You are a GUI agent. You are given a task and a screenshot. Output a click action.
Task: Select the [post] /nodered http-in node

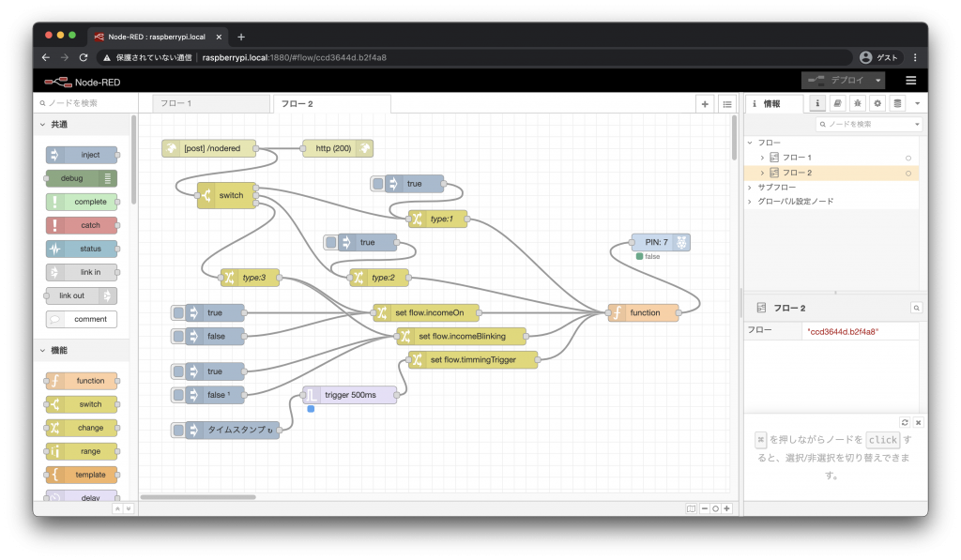209,148
